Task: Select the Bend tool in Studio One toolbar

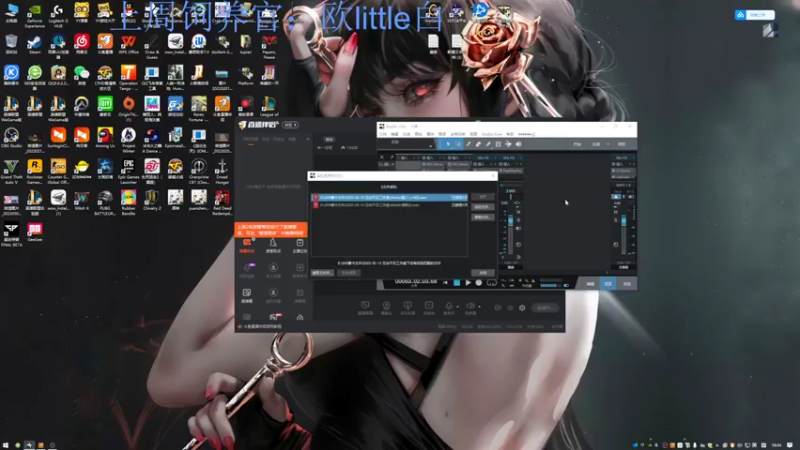Action: [x=508, y=144]
